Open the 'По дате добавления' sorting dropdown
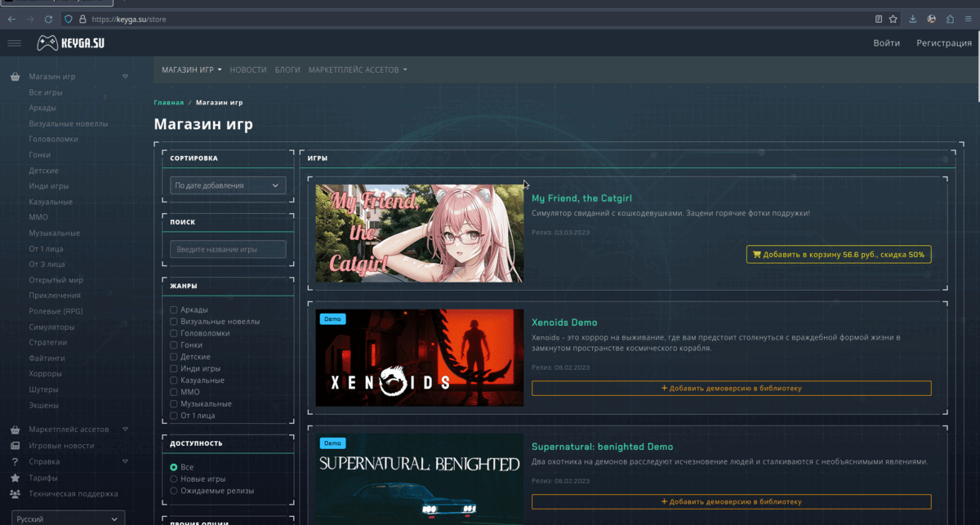 pyautogui.click(x=227, y=185)
